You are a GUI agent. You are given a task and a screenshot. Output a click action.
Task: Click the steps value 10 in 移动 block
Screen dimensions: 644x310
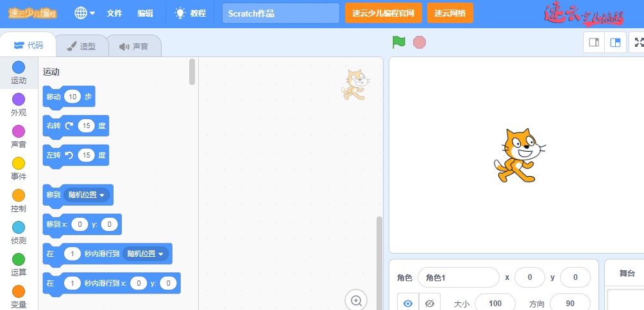pyautogui.click(x=72, y=97)
